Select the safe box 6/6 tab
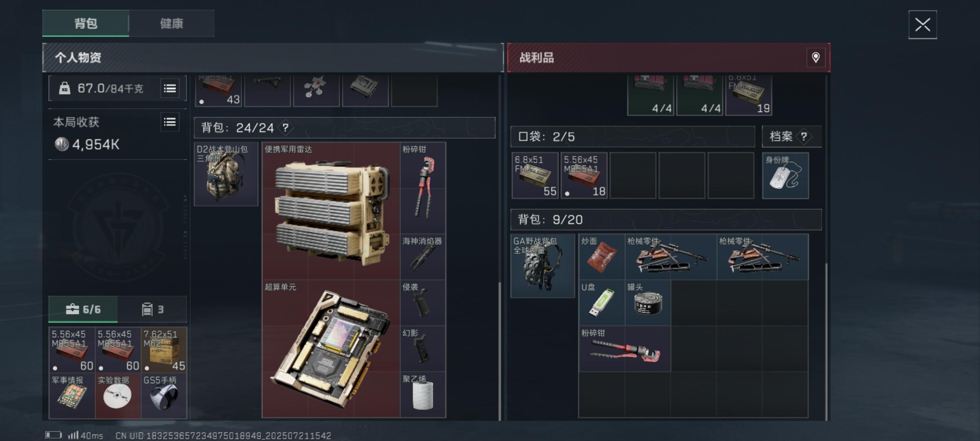This screenshot has width=980, height=441. tap(83, 310)
